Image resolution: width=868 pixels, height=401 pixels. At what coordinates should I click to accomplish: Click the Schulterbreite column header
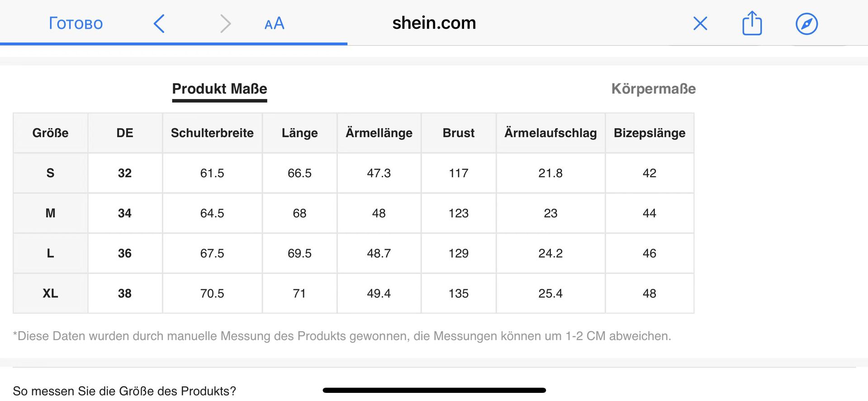212,133
